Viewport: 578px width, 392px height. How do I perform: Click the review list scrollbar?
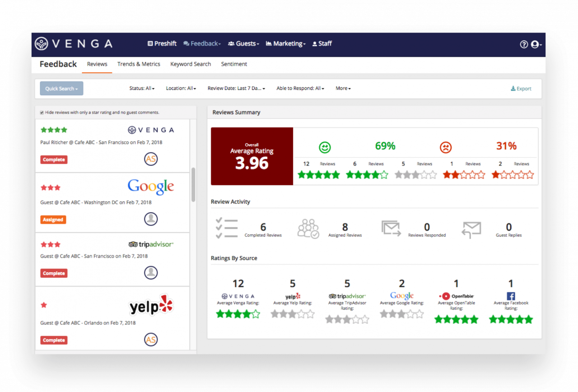[x=193, y=185]
